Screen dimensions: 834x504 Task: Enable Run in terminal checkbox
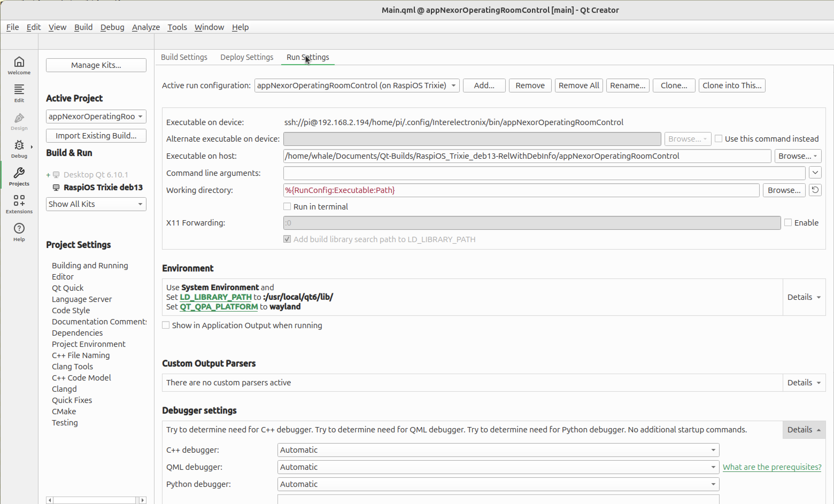[x=287, y=207]
